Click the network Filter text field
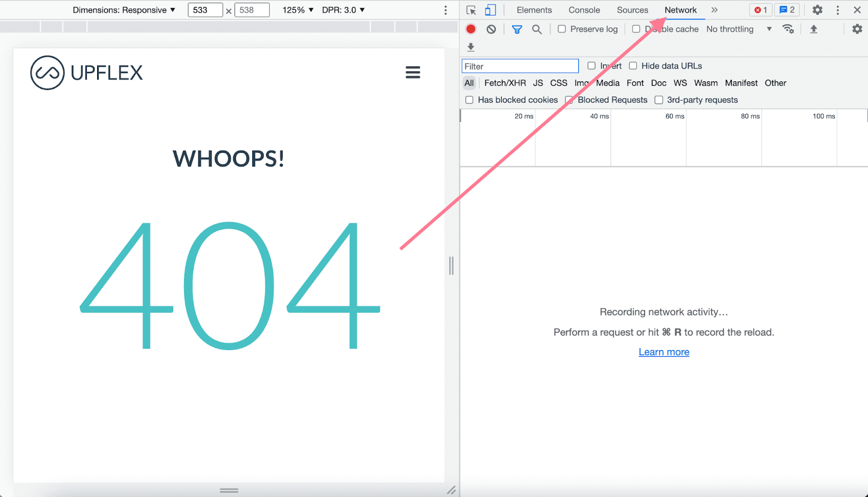 click(520, 66)
